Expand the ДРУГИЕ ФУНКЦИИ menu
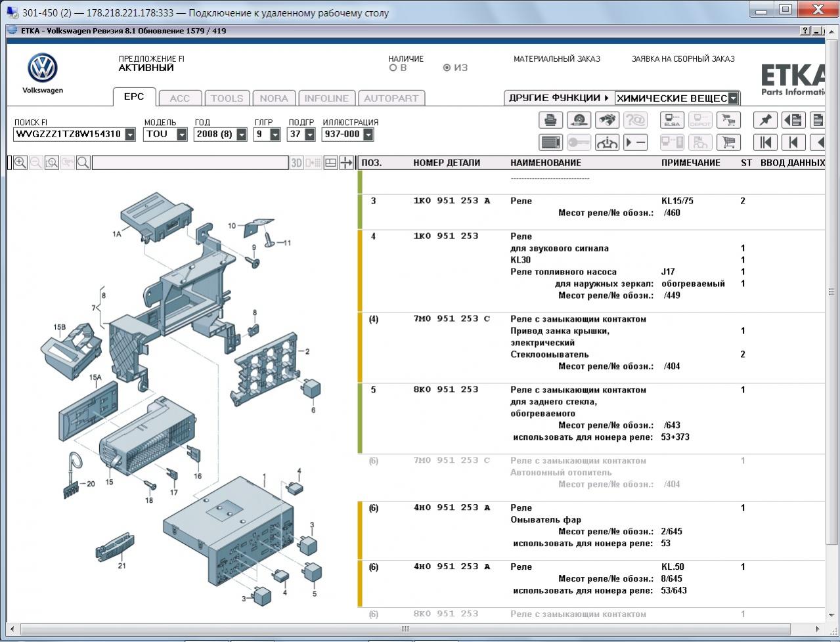This screenshot has width=840, height=642. click(558, 98)
